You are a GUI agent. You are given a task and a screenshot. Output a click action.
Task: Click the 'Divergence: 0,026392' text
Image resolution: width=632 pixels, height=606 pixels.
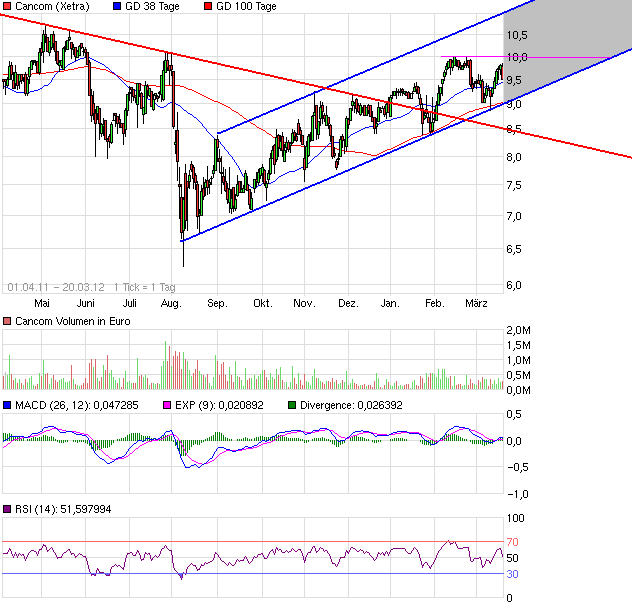click(351, 405)
